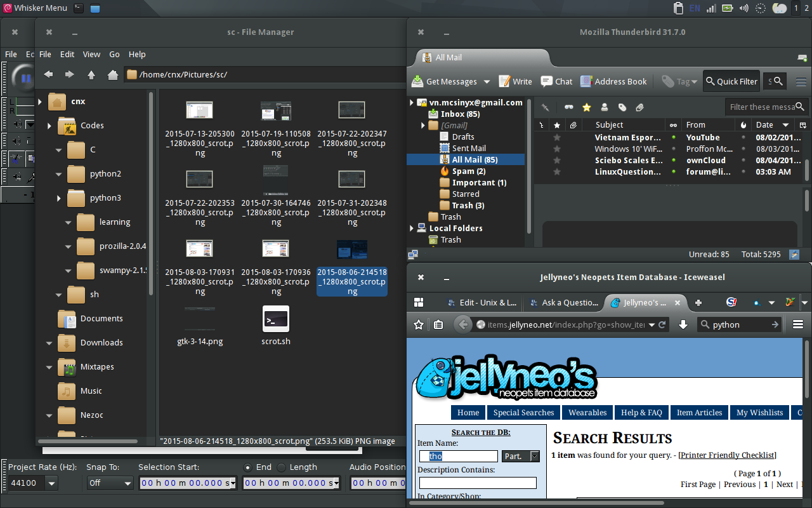Open View menu in File Manager
Viewport: 812px width, 508px height.
91,55
